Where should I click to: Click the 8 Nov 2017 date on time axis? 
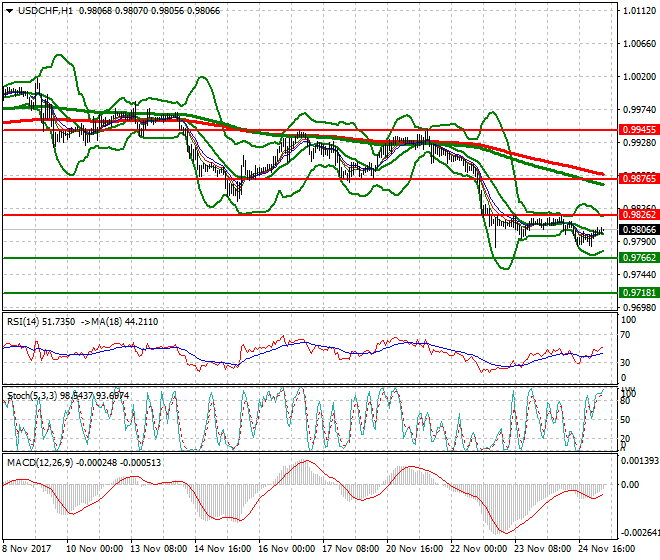pyautogui.click(x=25, y=549)
